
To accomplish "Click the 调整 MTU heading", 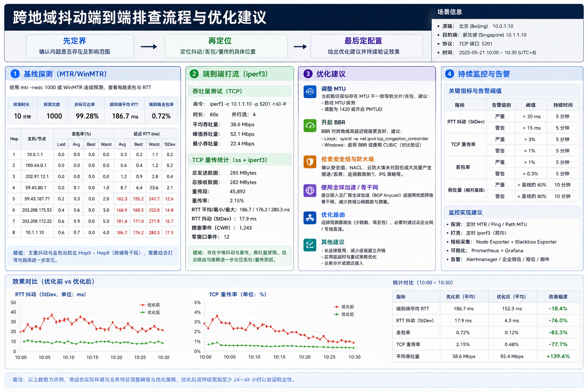I will [x=333, y=89].
